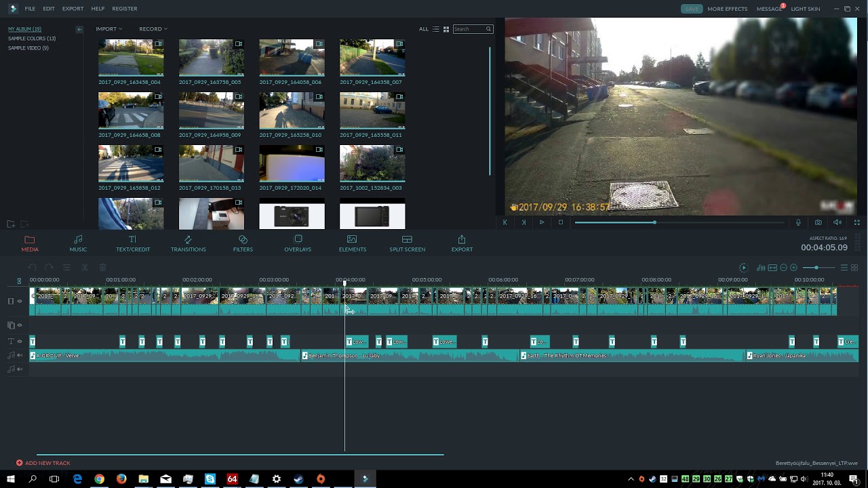Image resolution: width=868 pixels, height=488 pixels.
Task: Record voiceover with microphone icon
Action: pos(798,222)
